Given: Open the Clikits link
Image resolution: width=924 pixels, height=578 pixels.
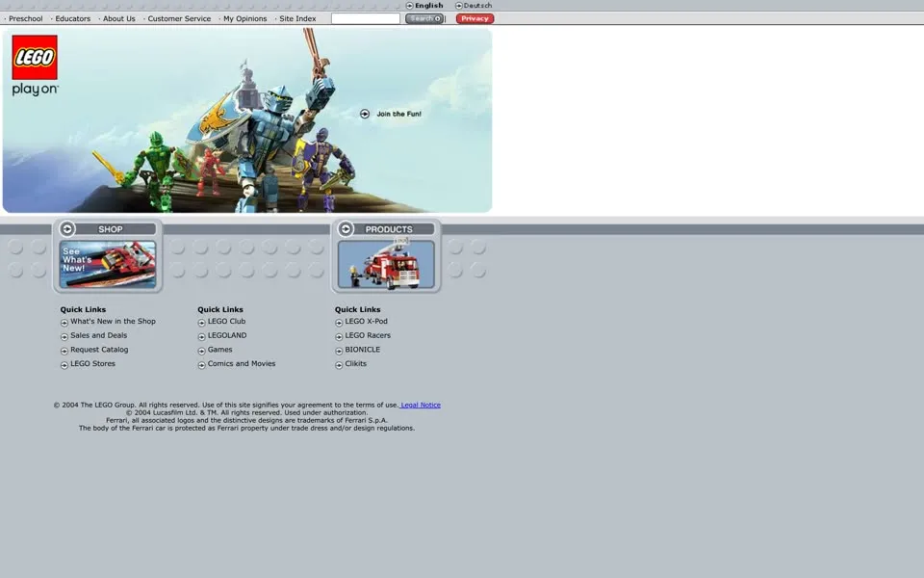Looking at the screenshot, I should click(355, 364).
